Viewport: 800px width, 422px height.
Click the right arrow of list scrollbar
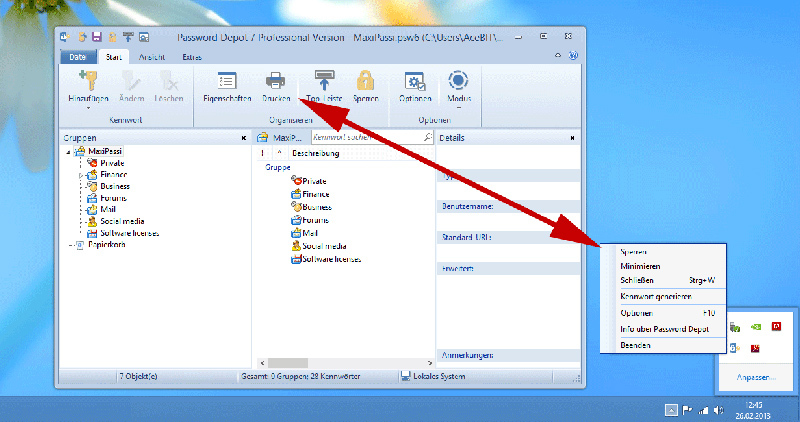(430, 363)
